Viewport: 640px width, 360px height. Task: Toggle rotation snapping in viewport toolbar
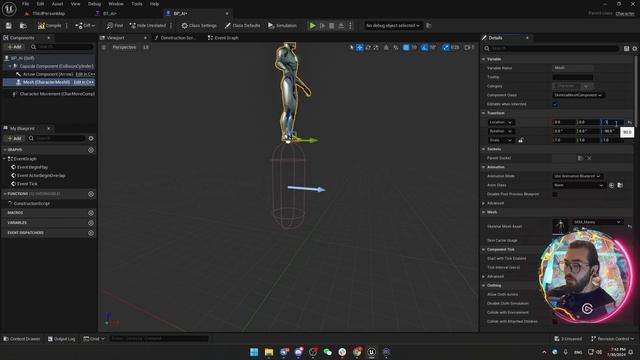coord(424,47)
